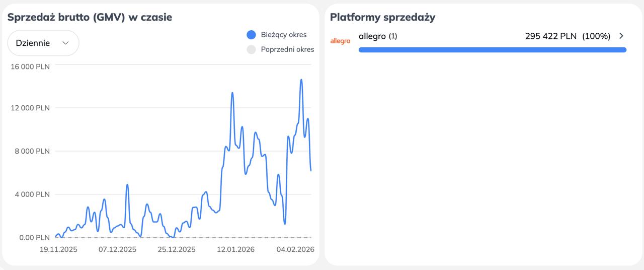This screenshot has width=644, height=270.
Task: Open the Dziennie interval dropdown
Action: [x=43, y=43]
